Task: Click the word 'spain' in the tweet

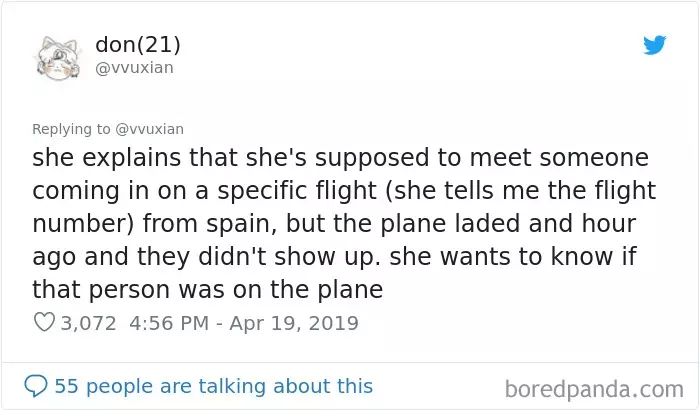Action: (241, 224)
